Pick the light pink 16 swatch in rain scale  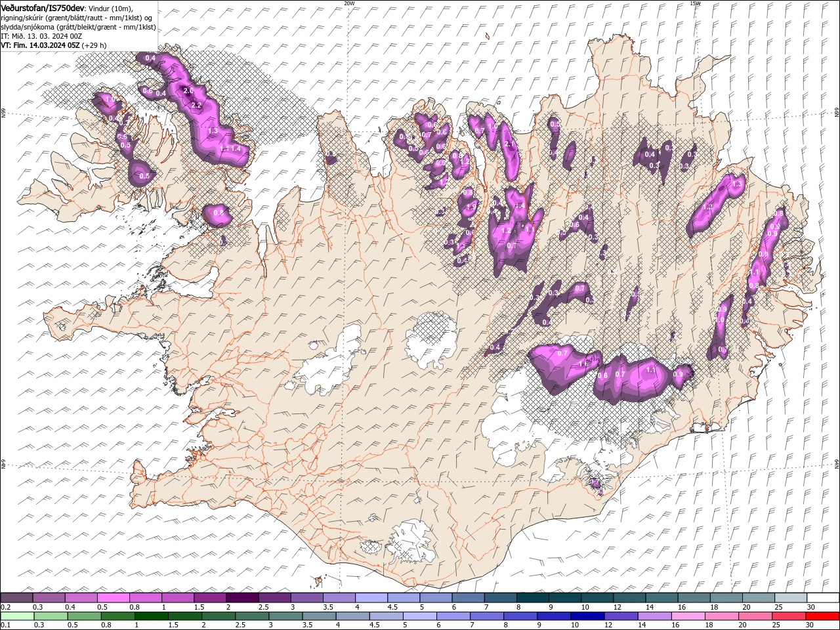[688, 616]
